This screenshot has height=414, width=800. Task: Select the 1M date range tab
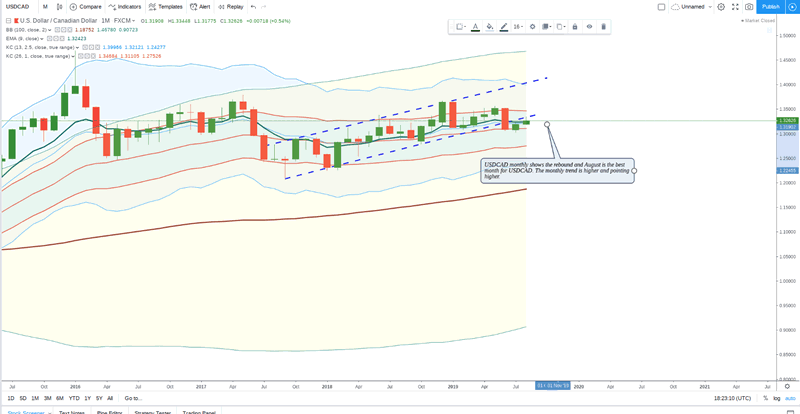pyautogui.click(x=35, y=398)
